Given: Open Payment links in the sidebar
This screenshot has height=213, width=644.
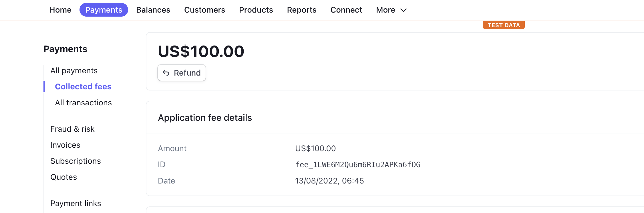Looking at the screenshot, I should (76, 203).
